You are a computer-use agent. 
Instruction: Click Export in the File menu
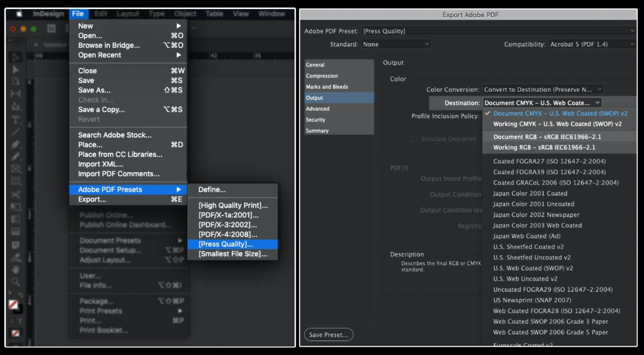pyautogui.click(x=92, y=199)
